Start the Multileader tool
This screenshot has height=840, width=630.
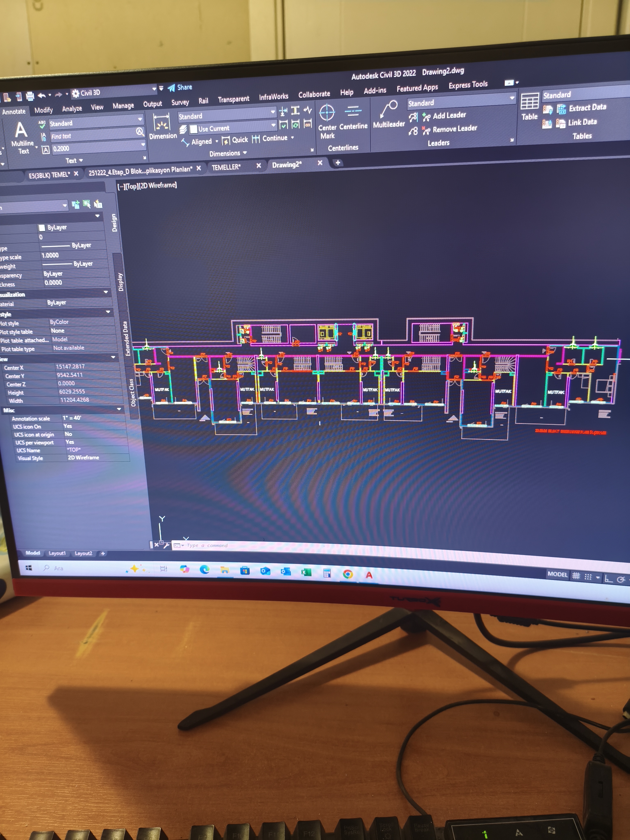(389, 114)
